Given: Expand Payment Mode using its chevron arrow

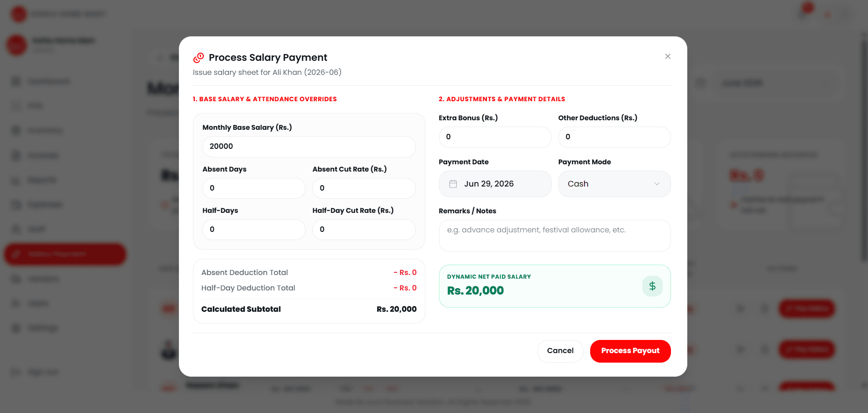Looking at the screenshot, I should pos(656,184).
